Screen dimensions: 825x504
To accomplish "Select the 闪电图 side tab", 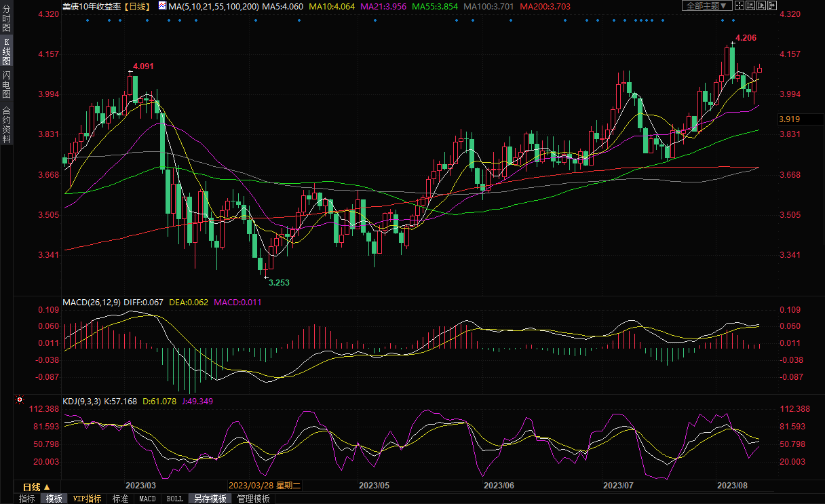I will click(6, 85).
